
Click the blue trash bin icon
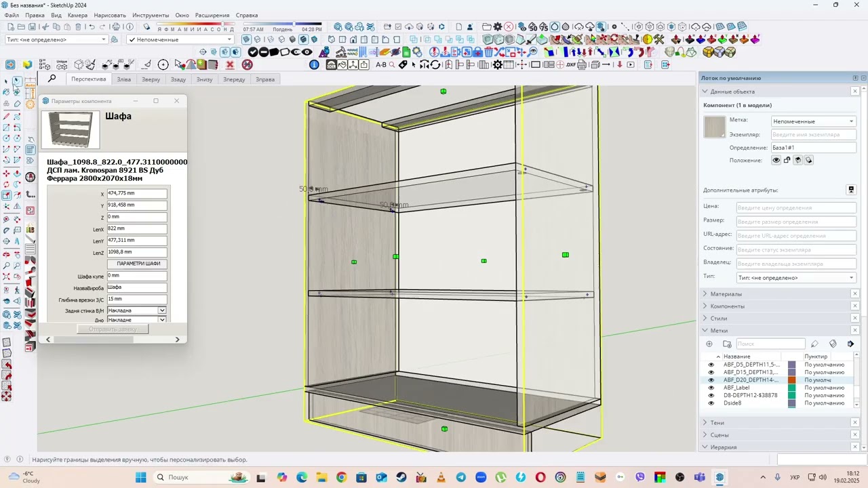point(488,52)
